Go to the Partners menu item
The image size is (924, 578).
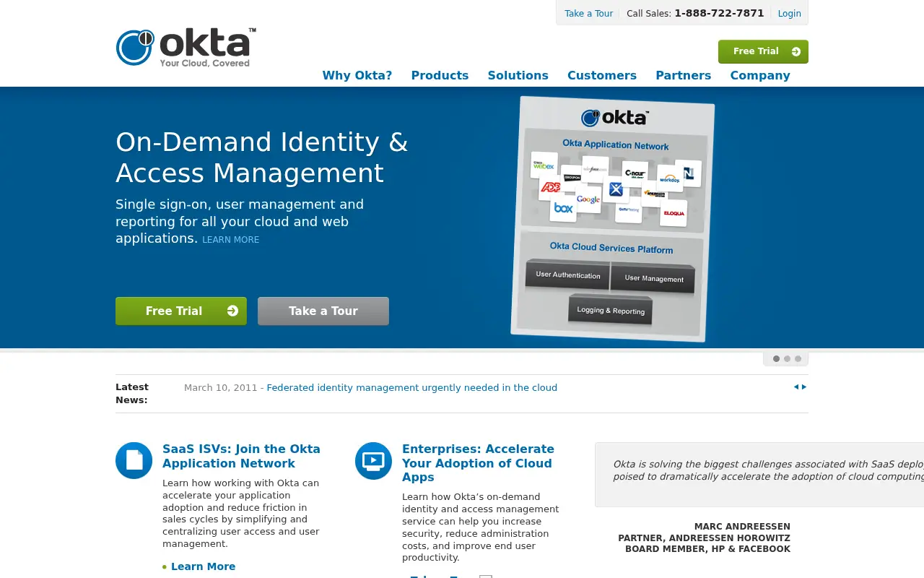683,75
